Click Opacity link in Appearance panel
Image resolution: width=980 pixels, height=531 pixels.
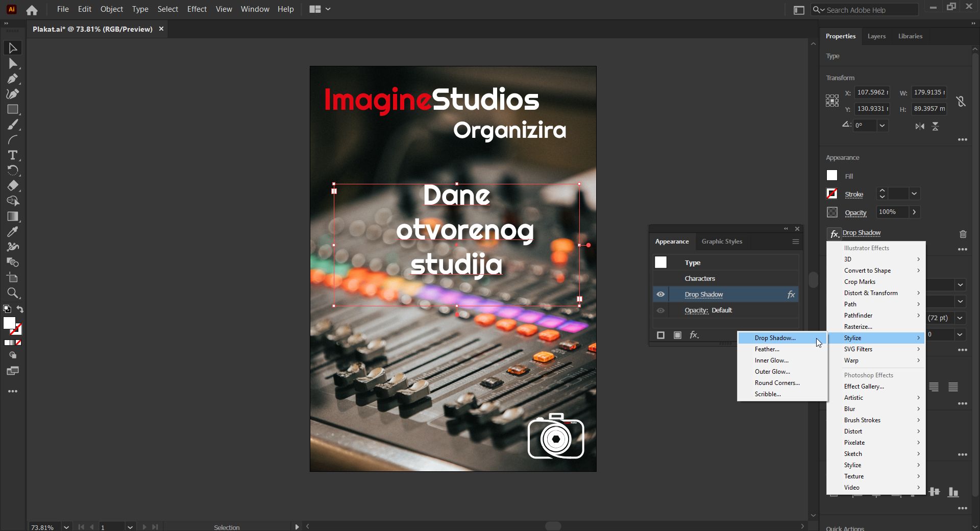tap(696, 310)
